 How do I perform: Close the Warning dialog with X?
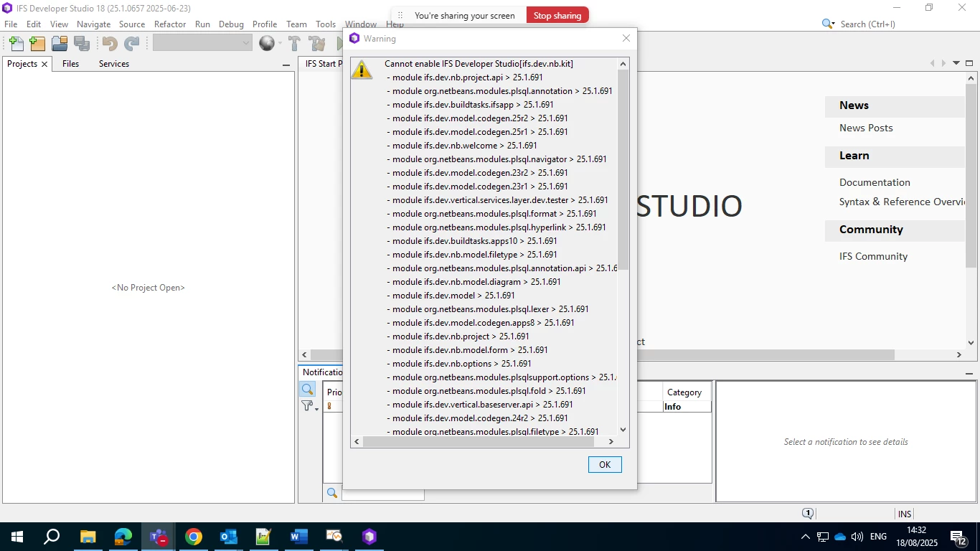coord(626,39)
